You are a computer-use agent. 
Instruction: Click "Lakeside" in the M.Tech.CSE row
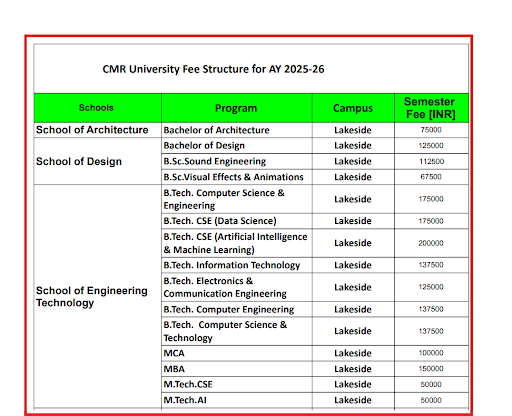(353, 384)
